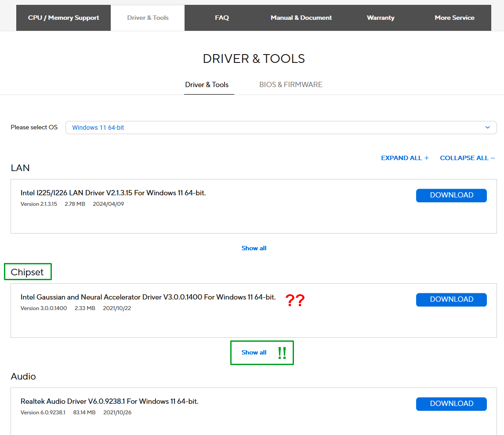This screenshot has height=435, width=504.
Task: Switch to BIOS & FIRMWARE sub-tab
Action: (x=290, y=84)
